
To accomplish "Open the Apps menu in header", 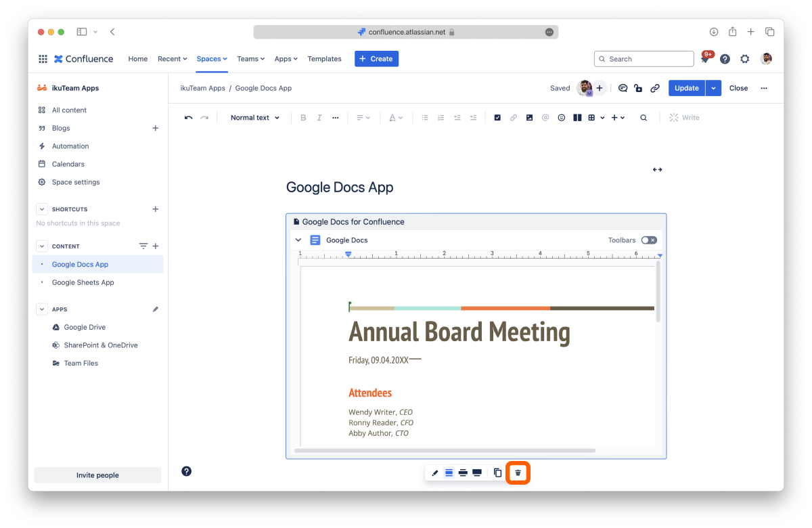I will pyautogui.click(x=286, y=59).
